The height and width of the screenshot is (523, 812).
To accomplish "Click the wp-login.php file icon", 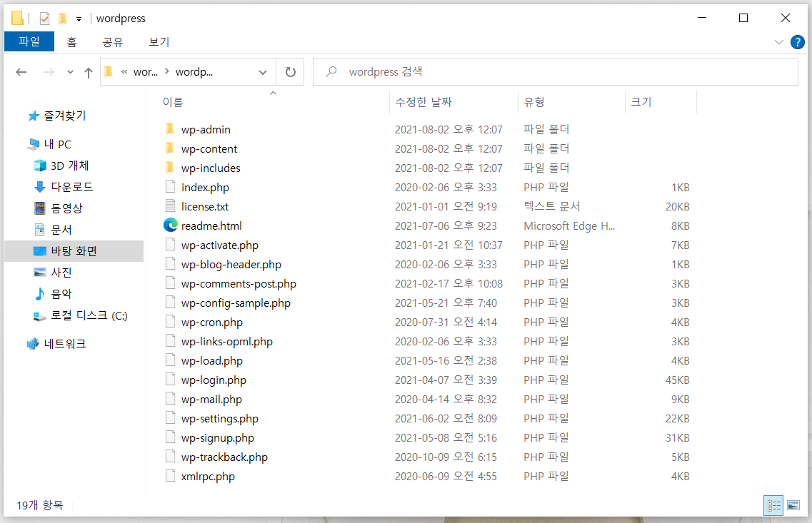I will (x=171, y=380).
